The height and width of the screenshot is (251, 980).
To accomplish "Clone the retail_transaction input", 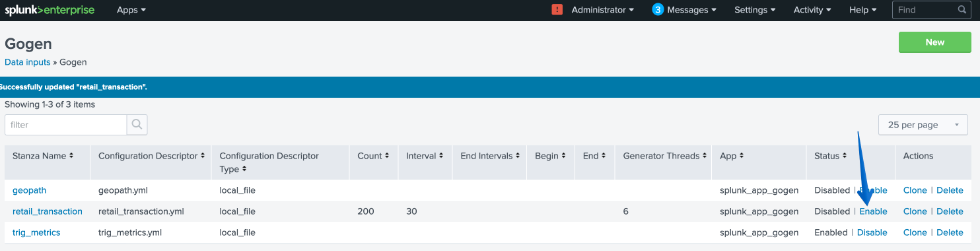I will click(x=915, y=211).
